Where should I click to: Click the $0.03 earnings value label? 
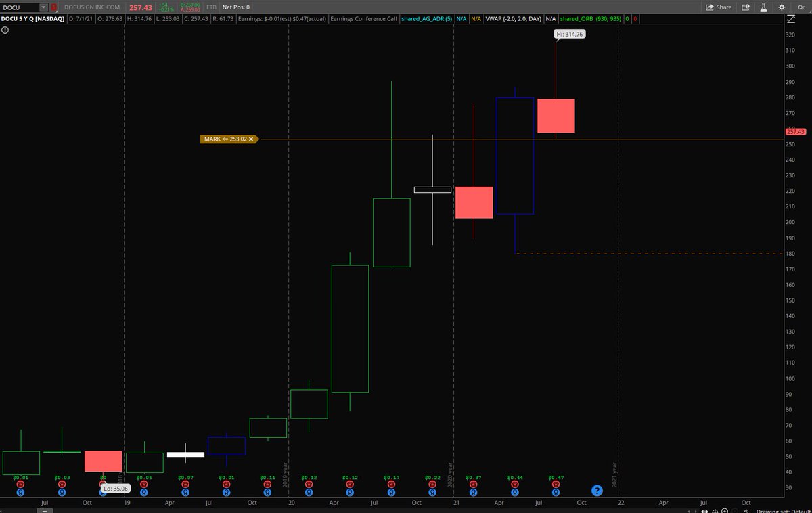pos(62,477)
